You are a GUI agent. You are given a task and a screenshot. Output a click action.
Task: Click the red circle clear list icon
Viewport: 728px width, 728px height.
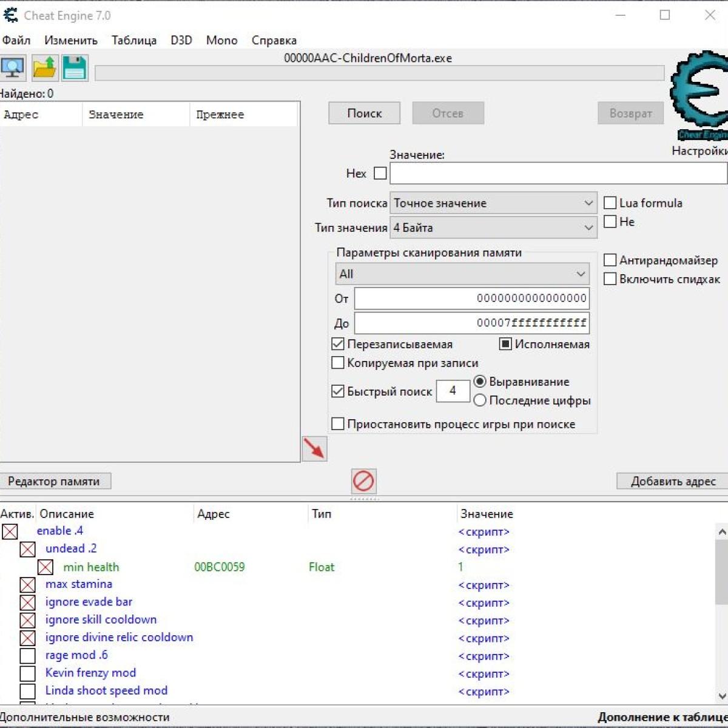363,481
